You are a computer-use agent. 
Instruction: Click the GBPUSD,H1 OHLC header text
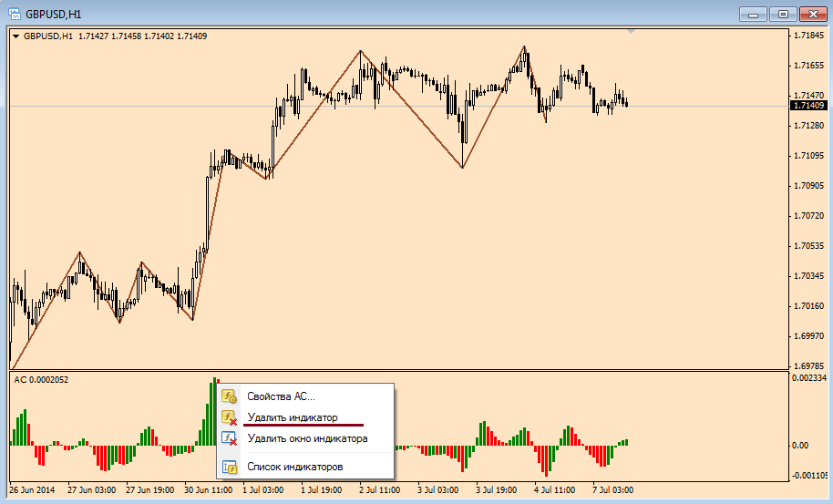[115, 36]
